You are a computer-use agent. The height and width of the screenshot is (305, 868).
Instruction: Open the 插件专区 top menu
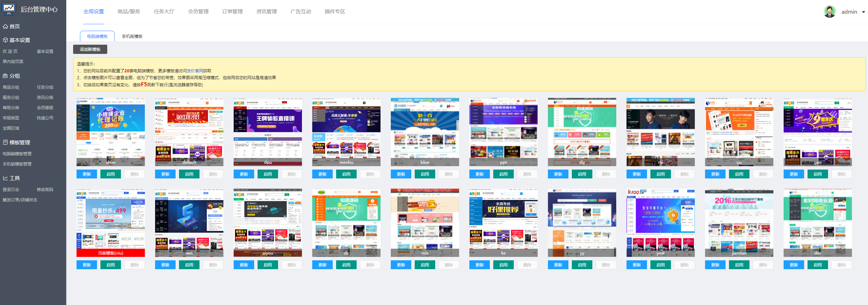(x=335, y=12)
